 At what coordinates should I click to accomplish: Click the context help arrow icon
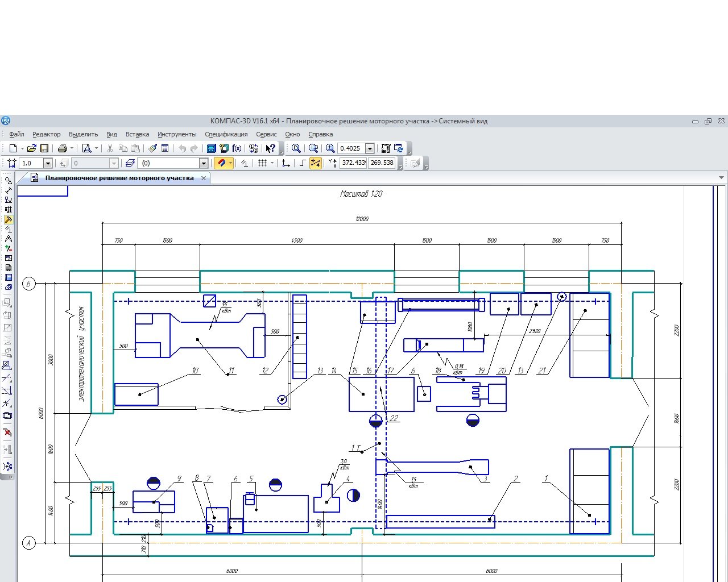pos(270,148)
